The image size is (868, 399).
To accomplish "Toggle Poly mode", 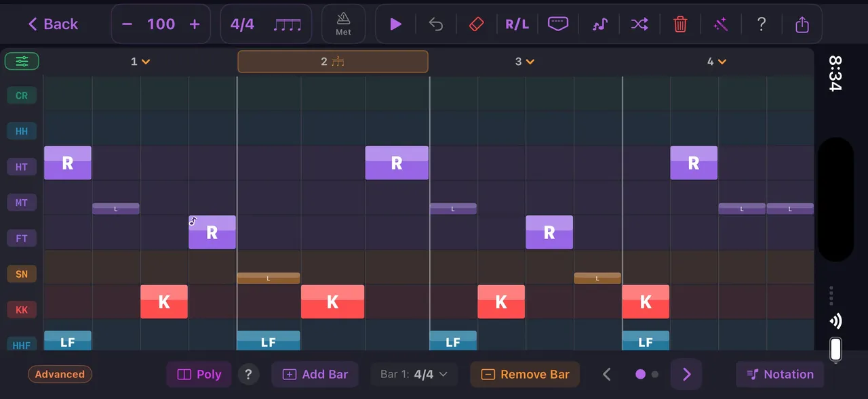I will (199, 375).
